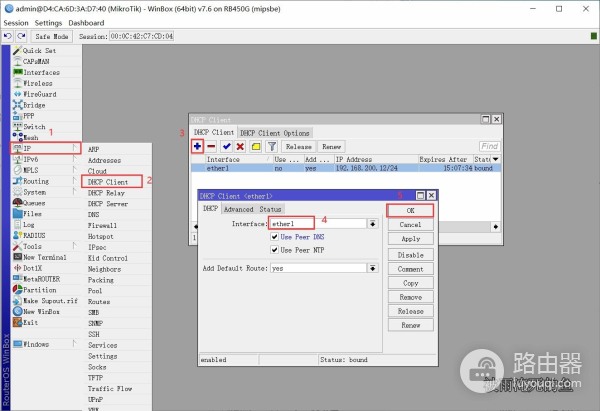The image size is (600, 411).
Task: Expand the IP menu in sidebar
Action: tap(46, 148)
